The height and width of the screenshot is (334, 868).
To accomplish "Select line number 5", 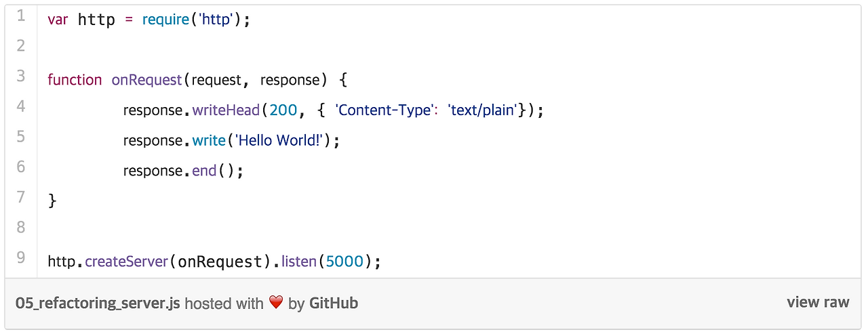I will pyautogui.click(x=21, y=136).
